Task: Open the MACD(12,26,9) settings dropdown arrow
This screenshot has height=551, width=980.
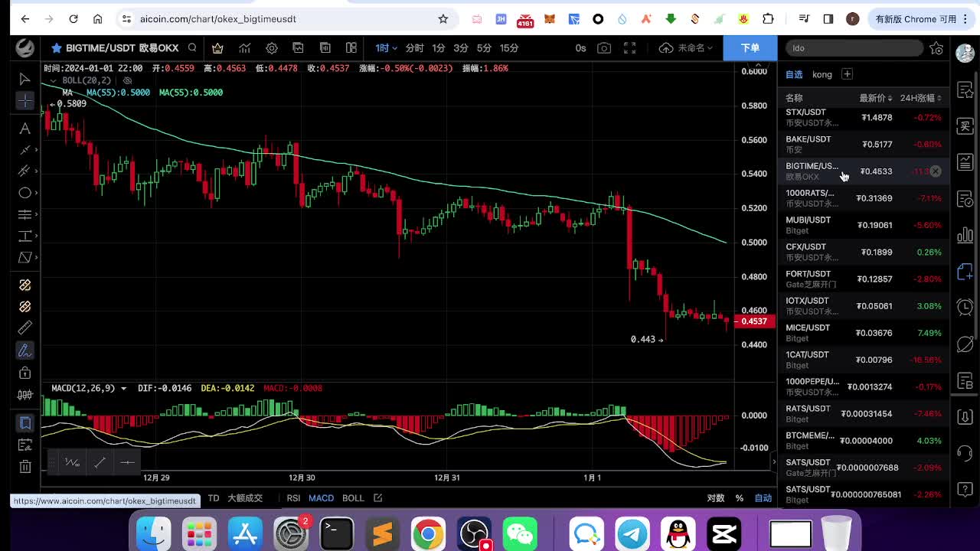Action: pos(123,389)
